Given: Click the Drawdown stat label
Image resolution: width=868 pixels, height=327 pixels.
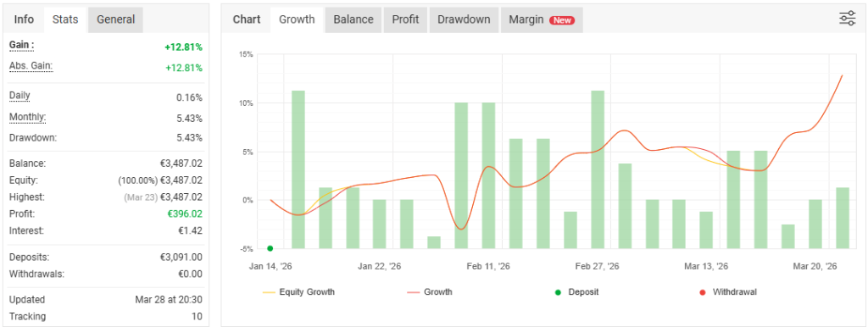Looking at the screenshot, I should pos(33,137).
